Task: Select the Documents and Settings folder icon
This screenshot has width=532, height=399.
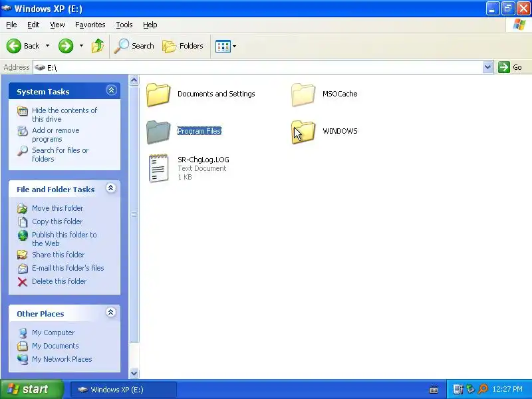Action: [x=158, y=94]
